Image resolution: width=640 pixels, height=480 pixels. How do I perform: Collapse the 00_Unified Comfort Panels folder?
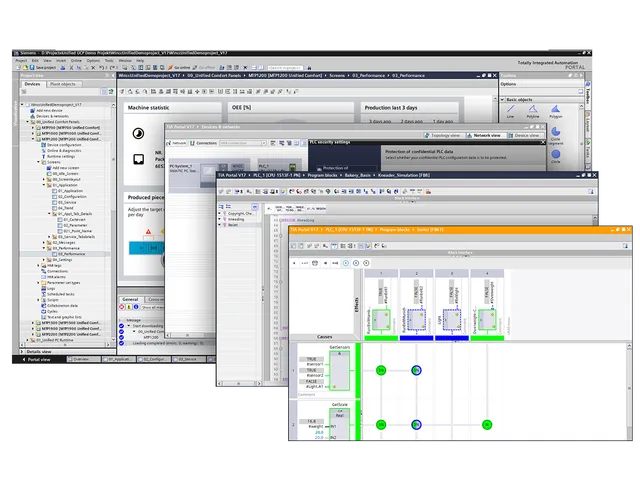tap(28, 122)
